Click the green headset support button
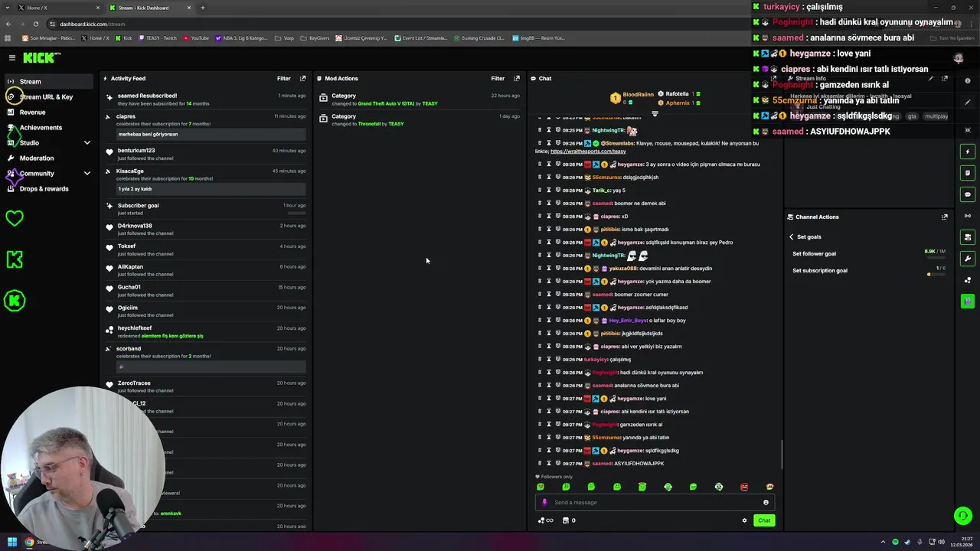Image resolution: width=980 pixels, height=551 pixels. [x=963, y=516]
